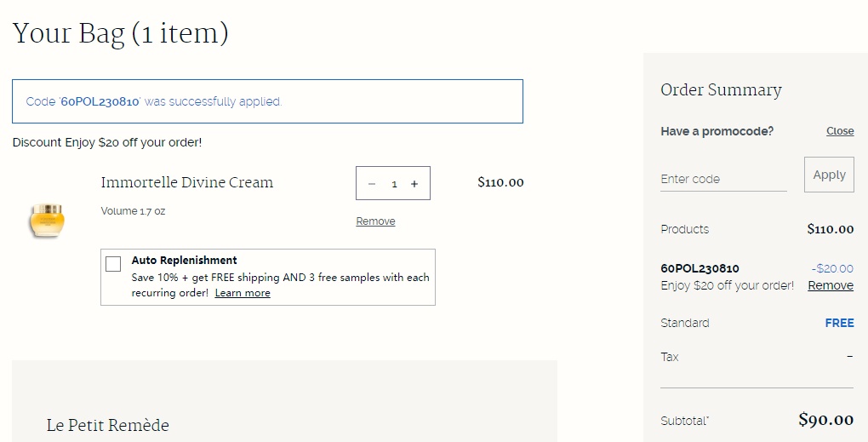The width and height of the screenshot is (868, 442).
Task: Click the $110.00 item price
Action: pyautogui.click(x=500, y=182)
